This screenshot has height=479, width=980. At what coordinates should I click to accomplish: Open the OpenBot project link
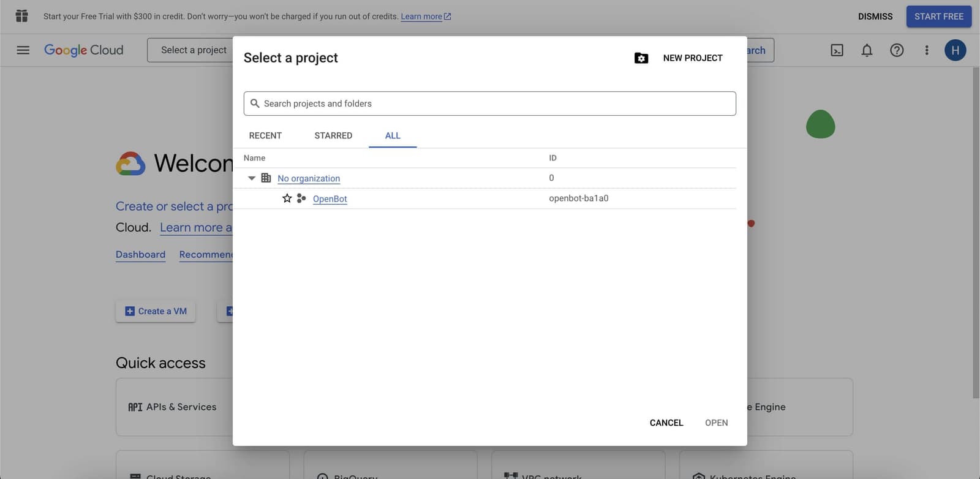[x=330, y=198]
